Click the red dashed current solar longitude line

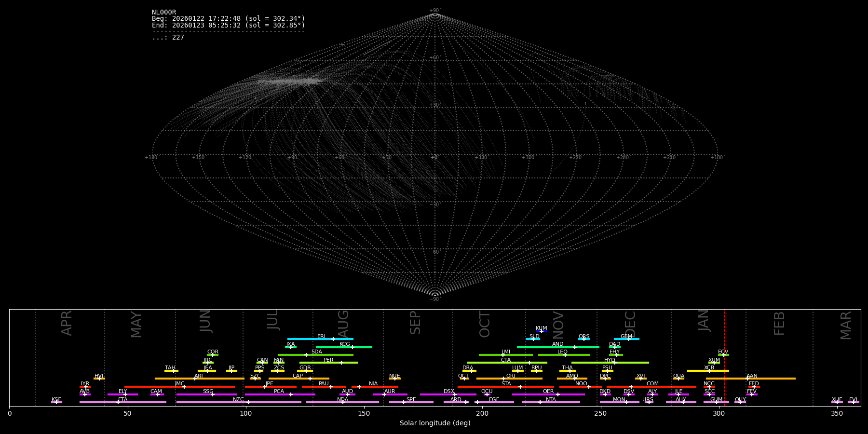tap(725, 357)
